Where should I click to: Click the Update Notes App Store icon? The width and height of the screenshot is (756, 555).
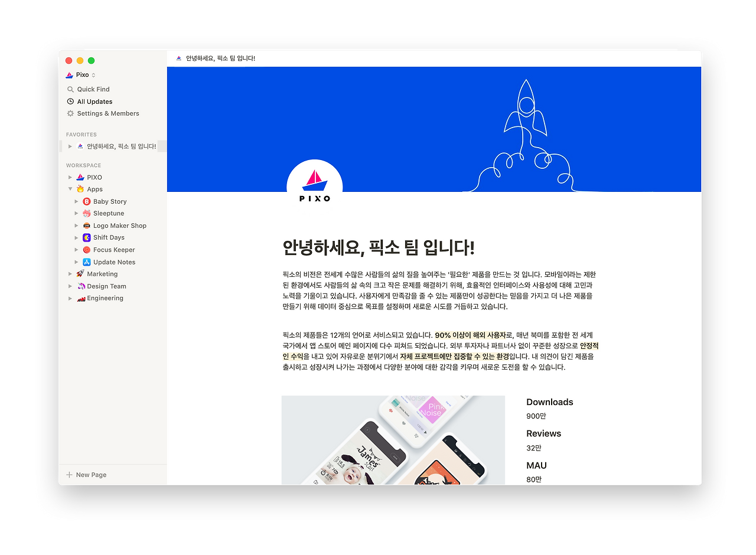click(87, 262)
